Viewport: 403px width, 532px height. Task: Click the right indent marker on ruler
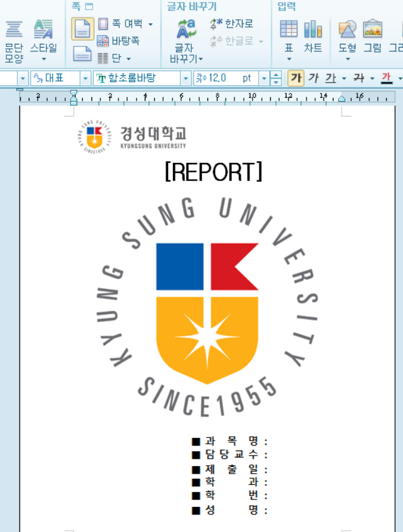pyautogui.click(x=342, y=99)
